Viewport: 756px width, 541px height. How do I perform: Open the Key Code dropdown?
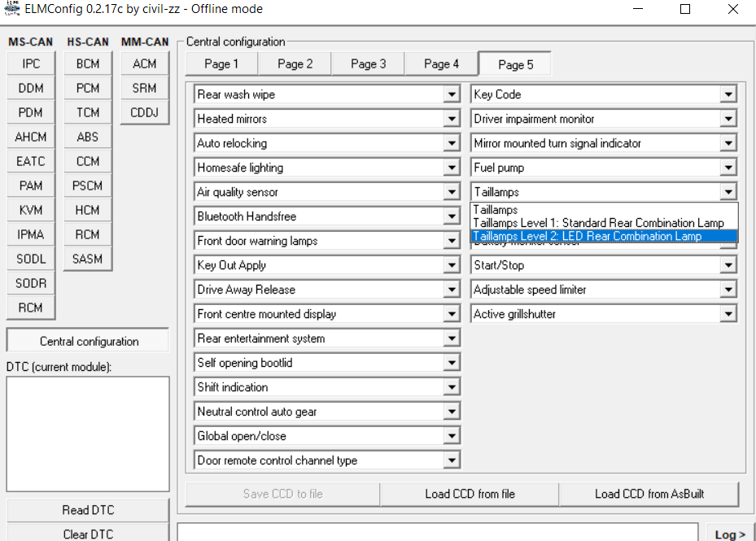[728, 94]
